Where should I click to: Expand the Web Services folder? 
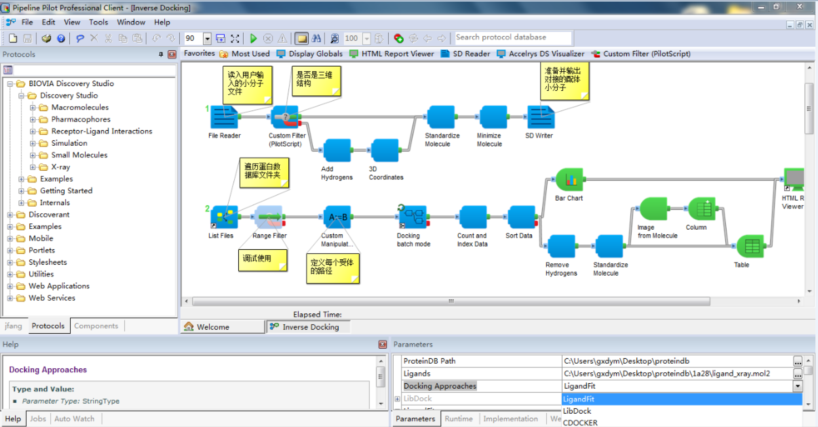10,298
